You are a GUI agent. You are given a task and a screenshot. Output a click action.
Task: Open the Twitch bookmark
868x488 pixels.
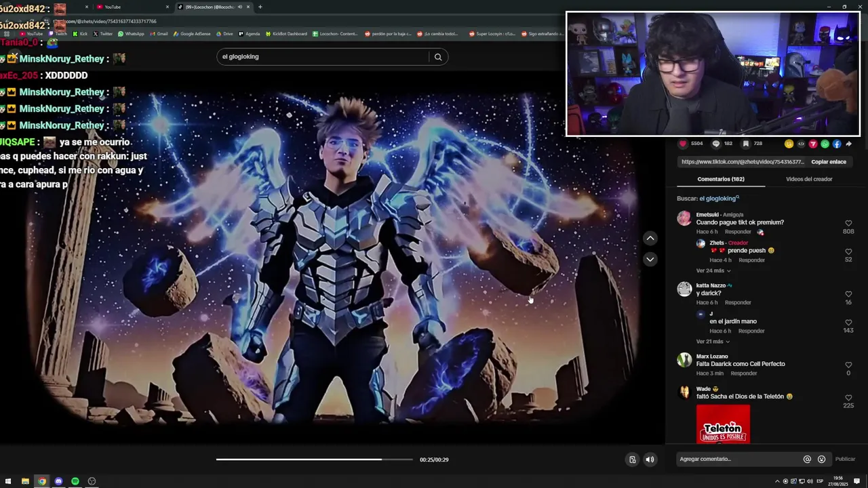tap(58, 34)
